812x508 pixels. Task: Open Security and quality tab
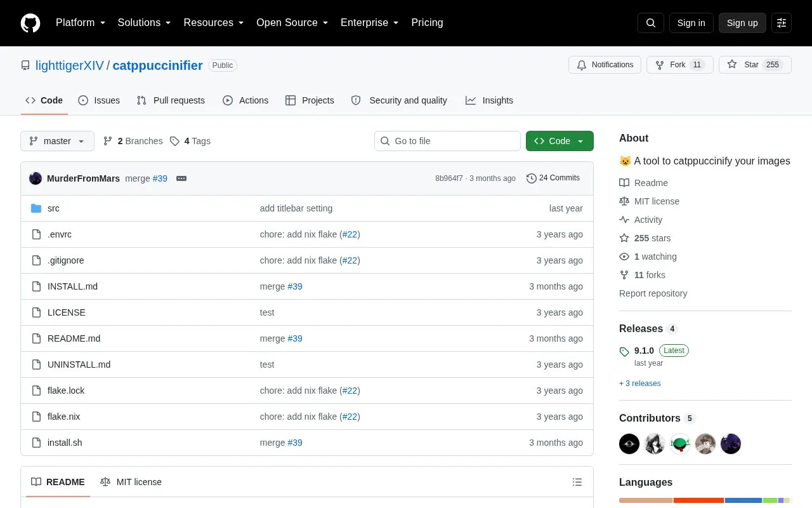(x=399, y=100)
